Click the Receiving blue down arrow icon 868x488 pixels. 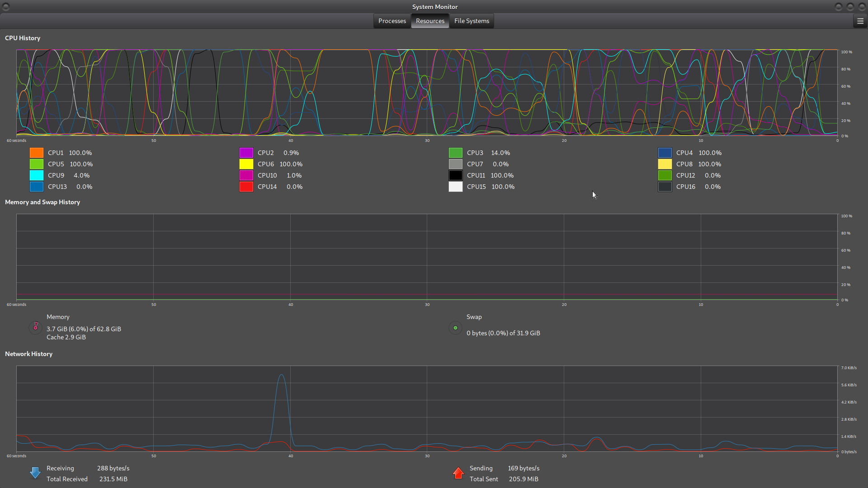tap(35, 473)
